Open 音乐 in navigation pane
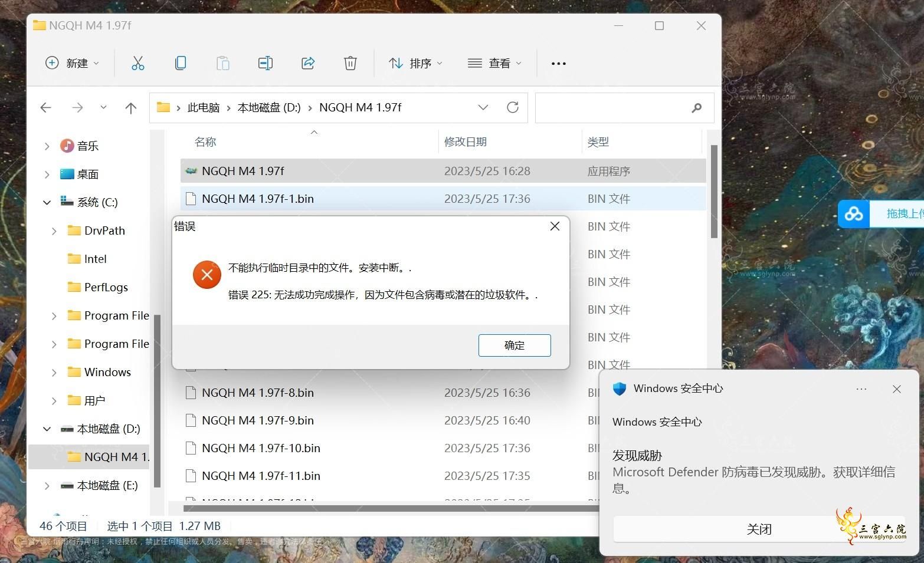 (80, 146)
